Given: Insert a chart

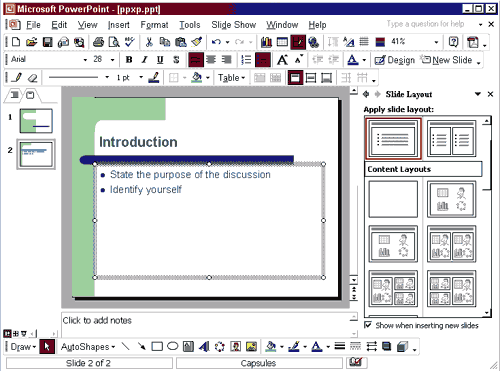Looking at the screenshot, I should (266, 42).
